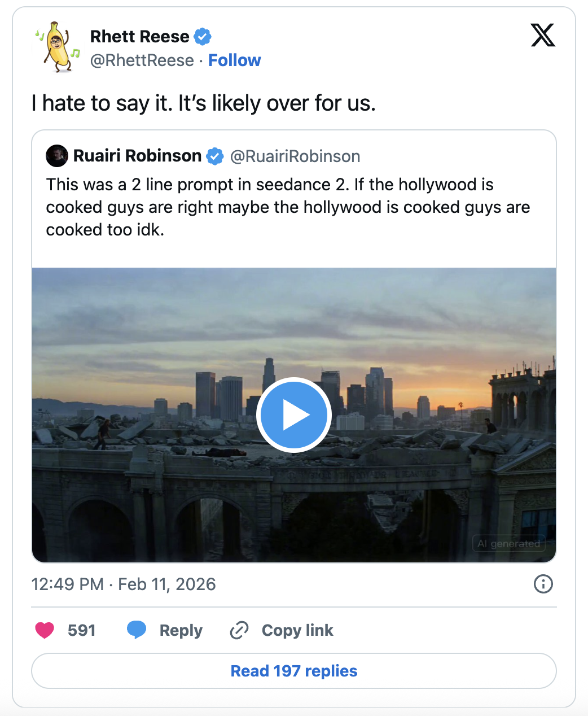
Task: Like the tweet with the heart icon
Action: pos(45,630)
